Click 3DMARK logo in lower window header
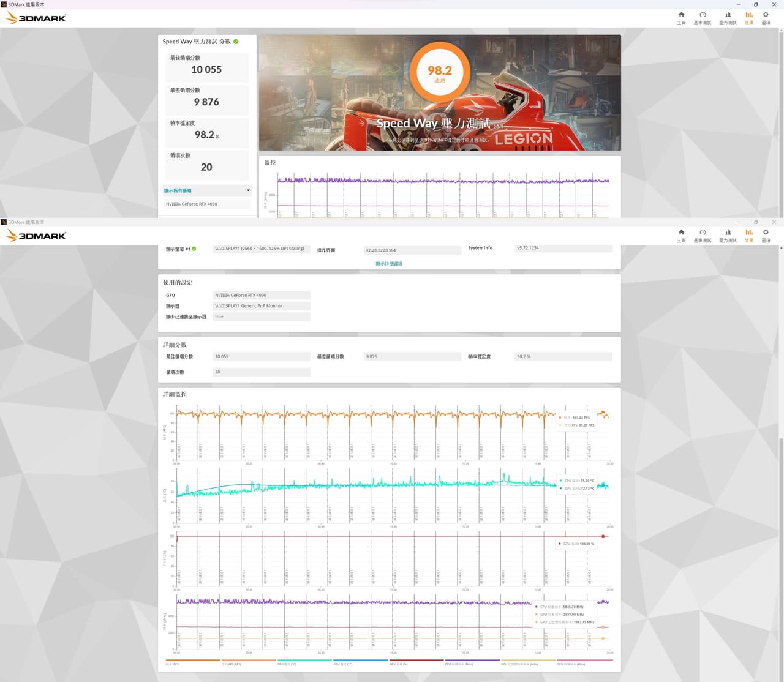This screenshot has height=682, width=784. coord(36,236)
